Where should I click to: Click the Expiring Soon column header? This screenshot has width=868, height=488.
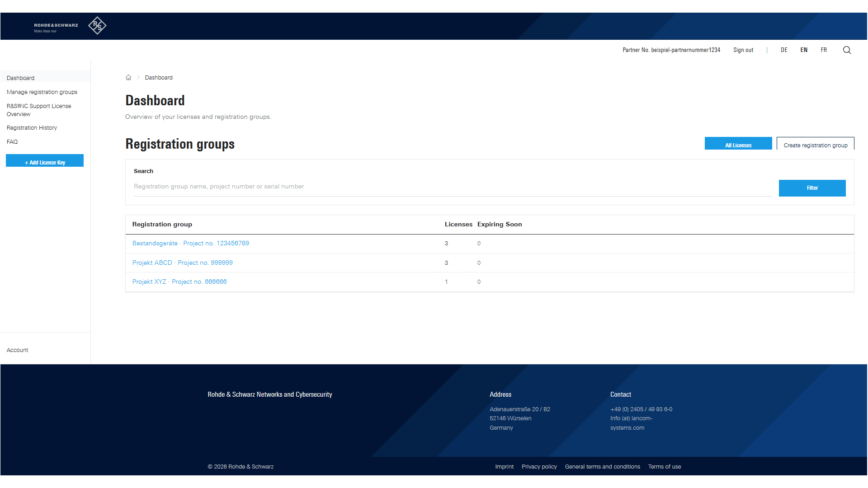pyautogui.click(x=500, y=225)
